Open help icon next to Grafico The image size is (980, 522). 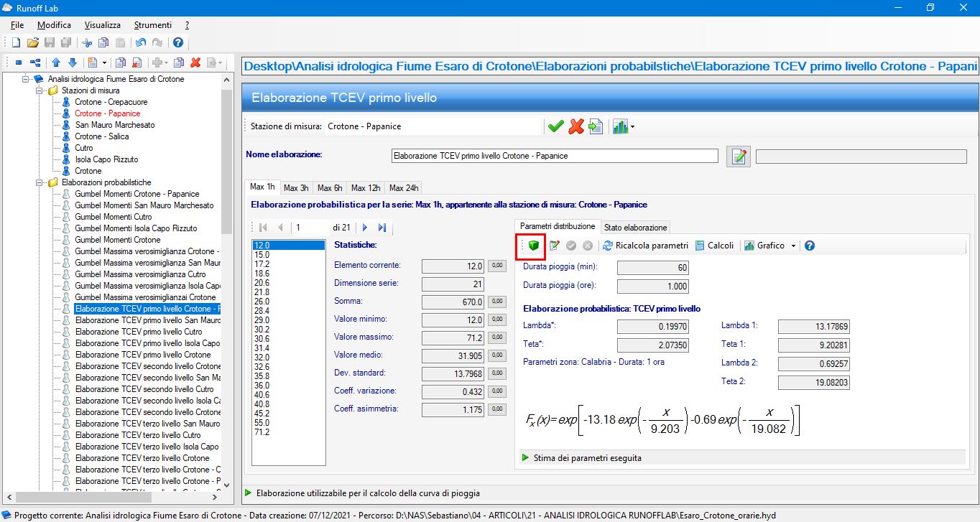click(x=810, y=246)
